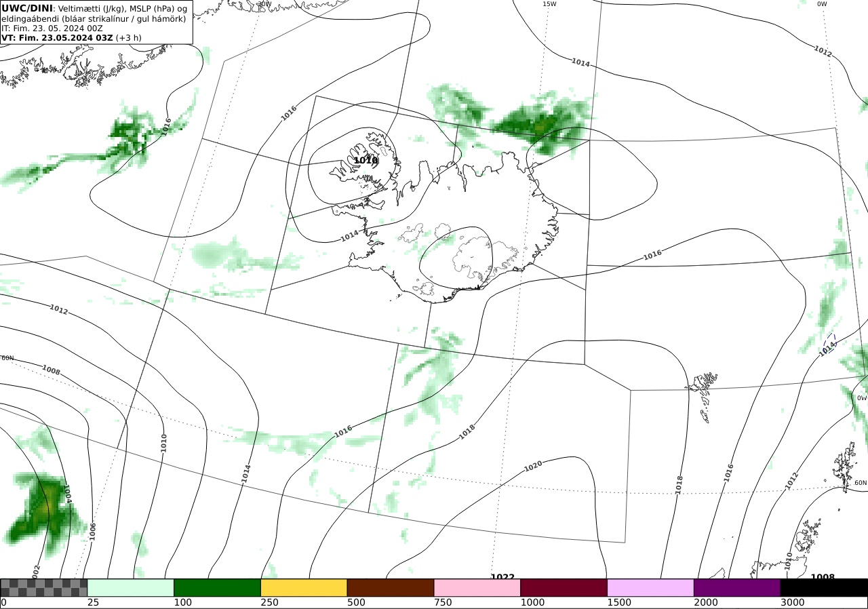
Task: Click the dark green 100–250 legend swatch
Action: pos(217,587)
